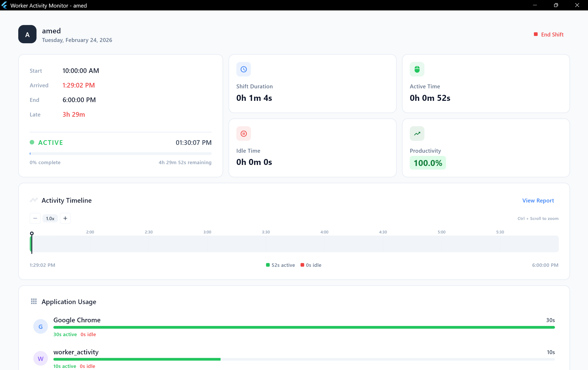Image resolution: width=588 pixels, height=370 pixels.
Task: Click the Activity Timeline waveform icon
Action: click(34, 200)
